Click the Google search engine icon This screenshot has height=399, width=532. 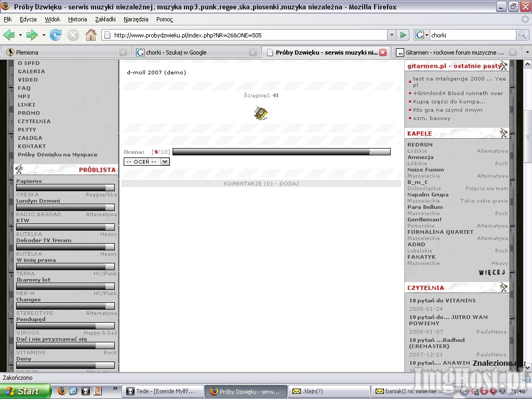(420, 35)
